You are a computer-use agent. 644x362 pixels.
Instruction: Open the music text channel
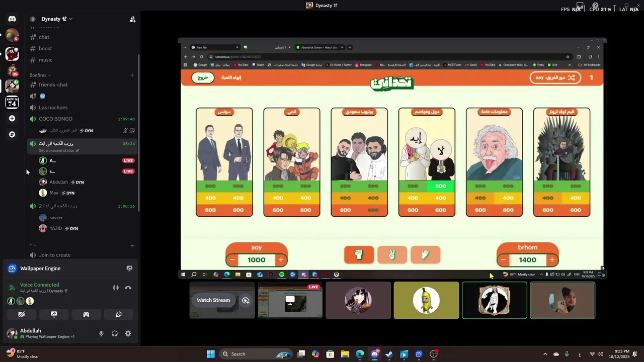(x=83, y=60)
